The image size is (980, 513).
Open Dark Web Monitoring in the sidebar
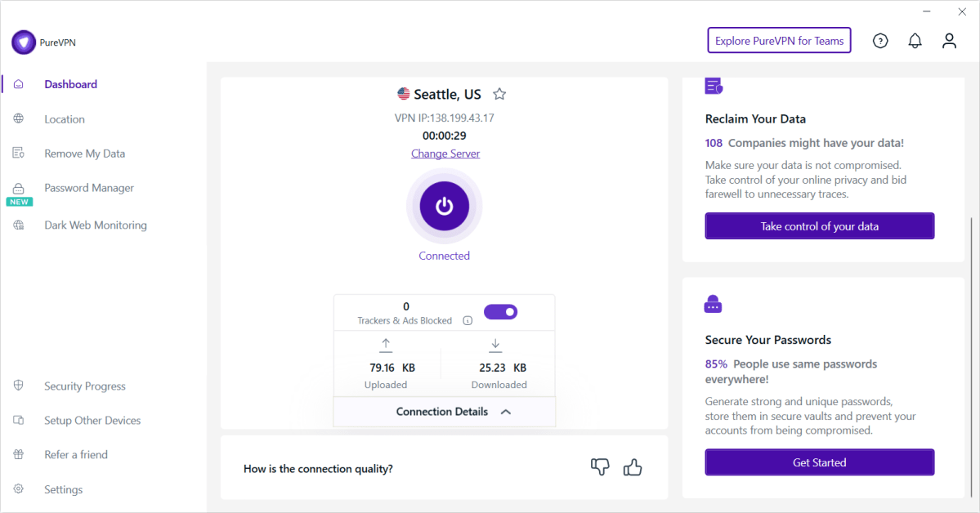click(96, 225)
